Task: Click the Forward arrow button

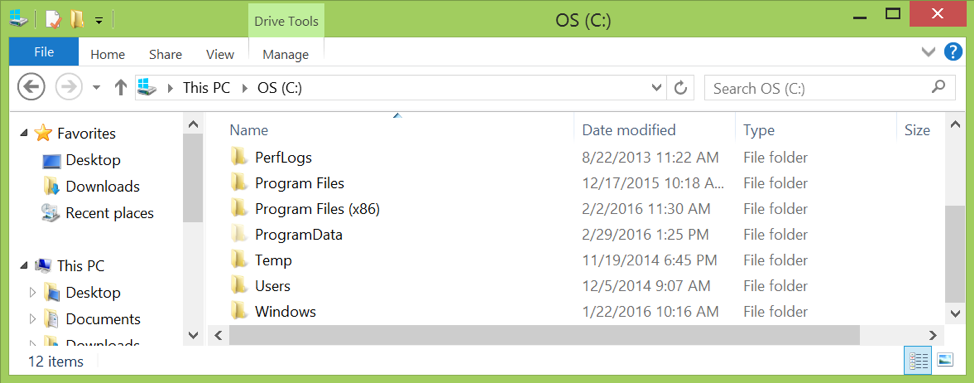Action: coord(69,88)
